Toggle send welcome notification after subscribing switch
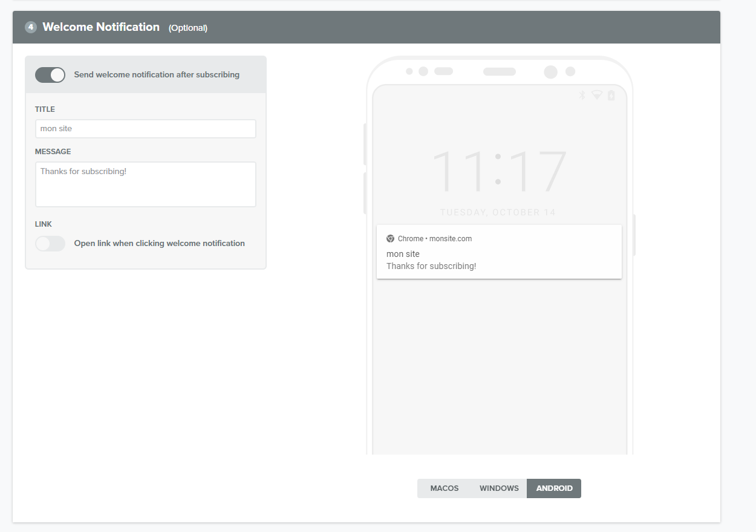The image size is (756, 532). (50, 75)
